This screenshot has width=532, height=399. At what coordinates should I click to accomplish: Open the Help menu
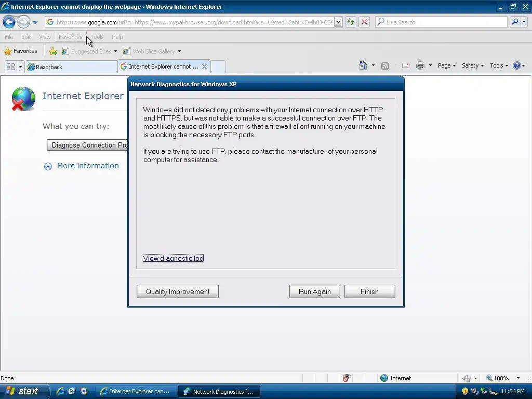tap(117, 37)
